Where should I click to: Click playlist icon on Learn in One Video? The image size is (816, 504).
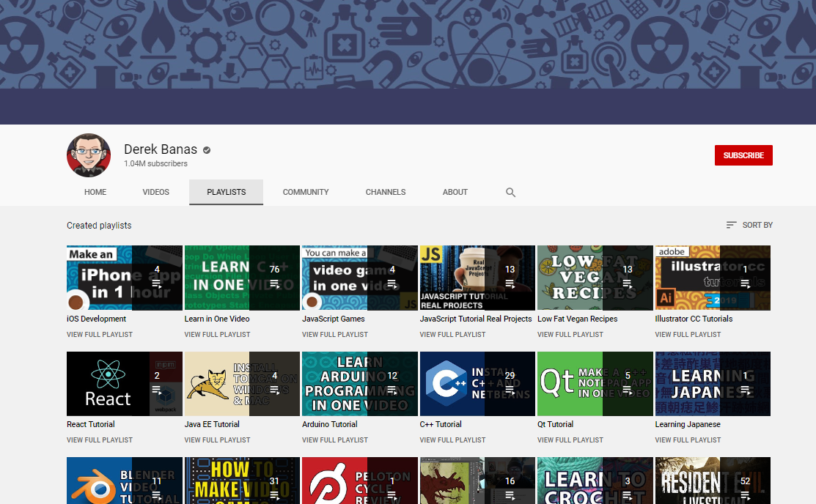click(x=274, y=284)
